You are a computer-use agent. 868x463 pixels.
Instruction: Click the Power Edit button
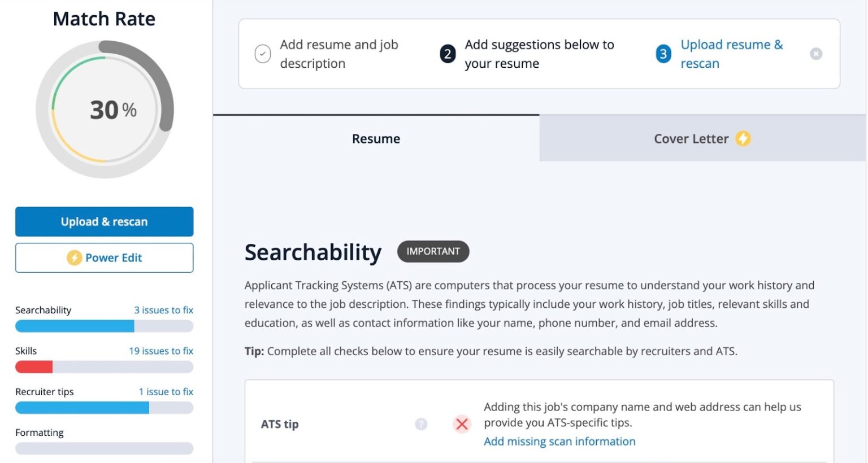[105, 258]
